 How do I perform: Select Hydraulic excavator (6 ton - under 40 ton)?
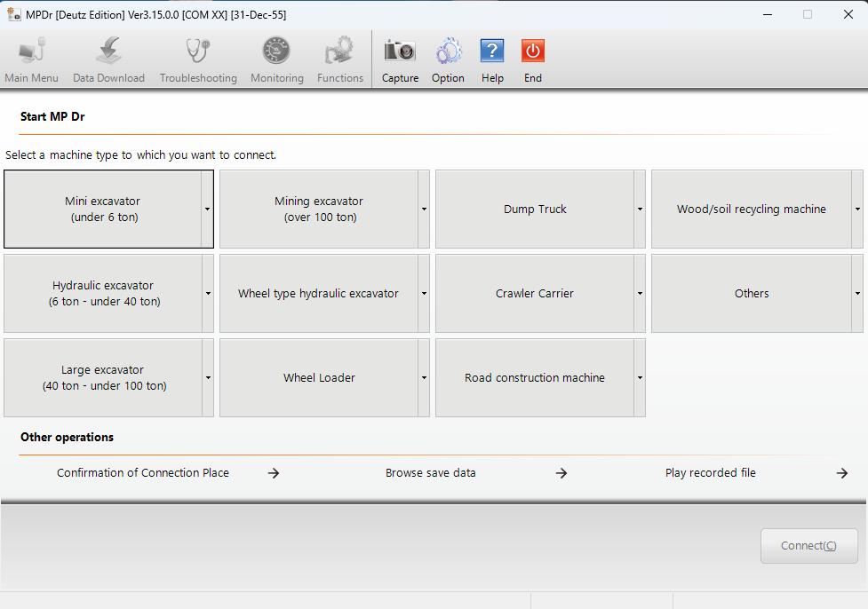[x=103, y=293]
